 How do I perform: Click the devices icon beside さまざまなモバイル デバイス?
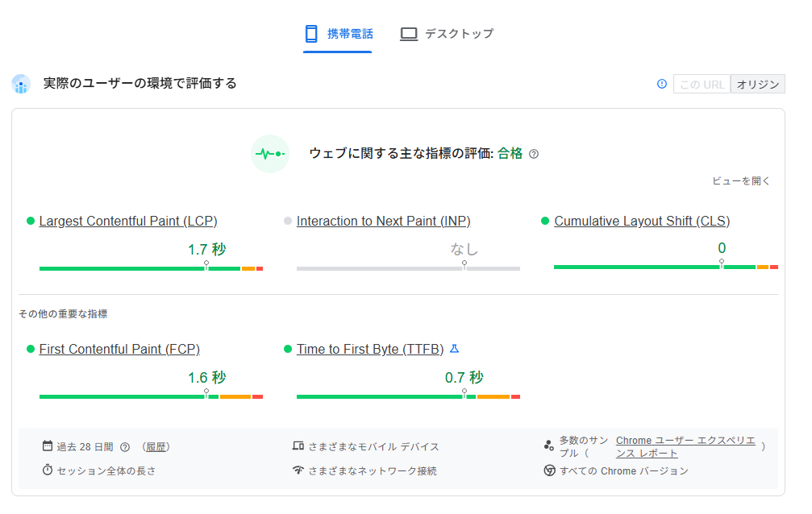coord(298,446)
